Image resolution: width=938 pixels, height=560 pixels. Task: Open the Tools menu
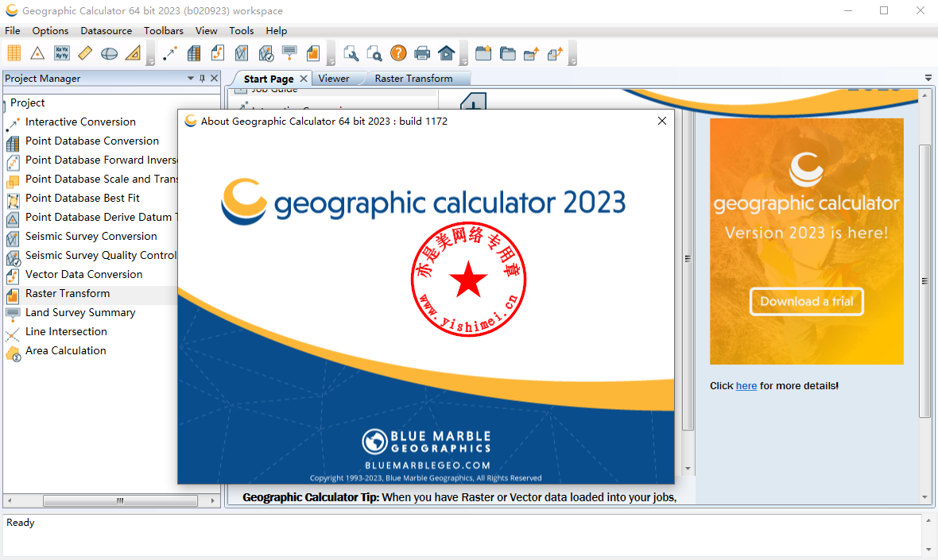pos(242,30)
